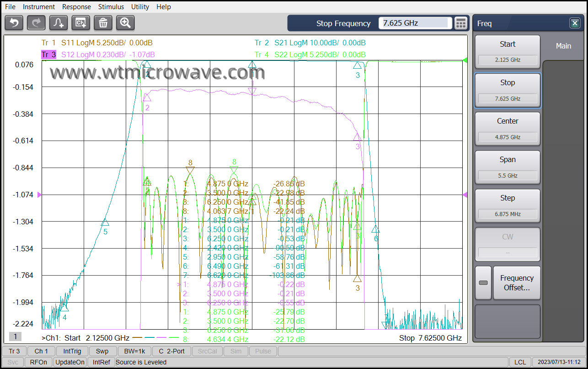Open the Utility menu
This screenshot has height=369, width=588.
(x=140, y=7)
